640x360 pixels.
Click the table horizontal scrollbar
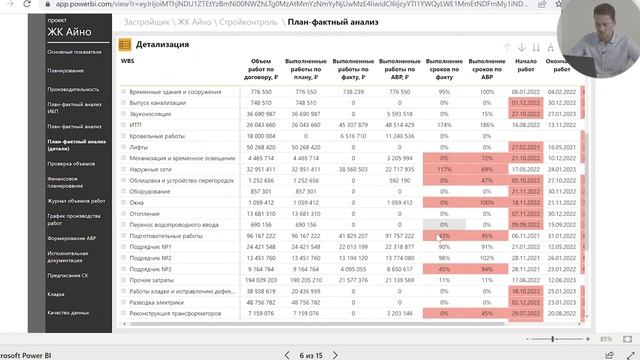tap(317, 324)
